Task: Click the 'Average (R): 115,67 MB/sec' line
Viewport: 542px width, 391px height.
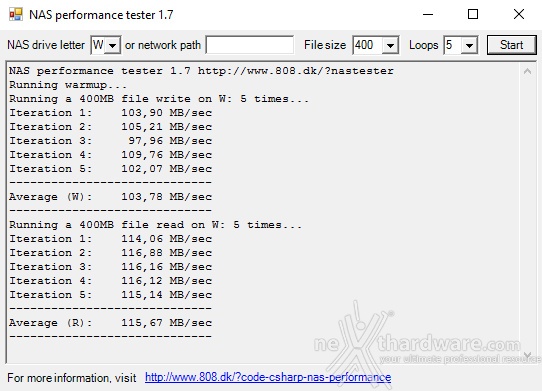Action: tap(110, 323)
